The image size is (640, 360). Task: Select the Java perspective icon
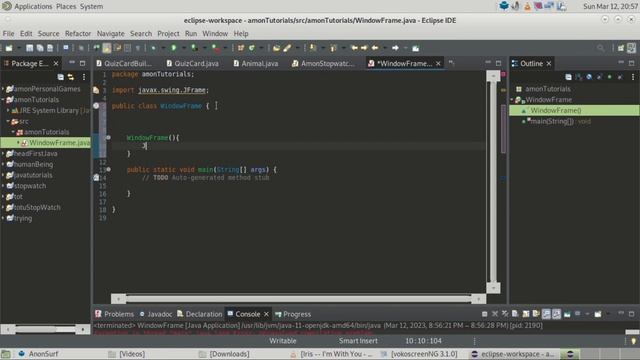[631, 48]
